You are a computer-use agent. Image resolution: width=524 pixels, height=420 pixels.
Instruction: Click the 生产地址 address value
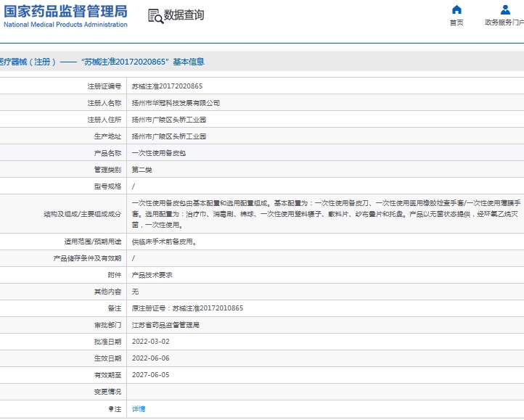point(169,136)
